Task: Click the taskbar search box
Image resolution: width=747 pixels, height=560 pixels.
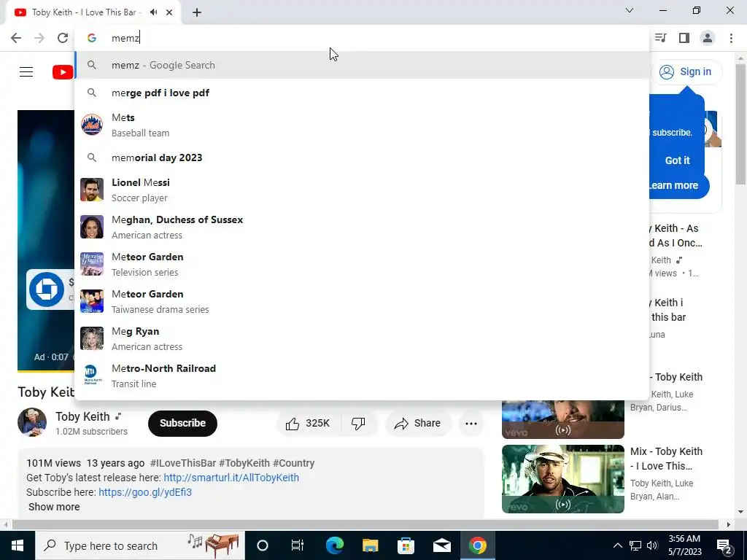Action: [x=140, y=545]
